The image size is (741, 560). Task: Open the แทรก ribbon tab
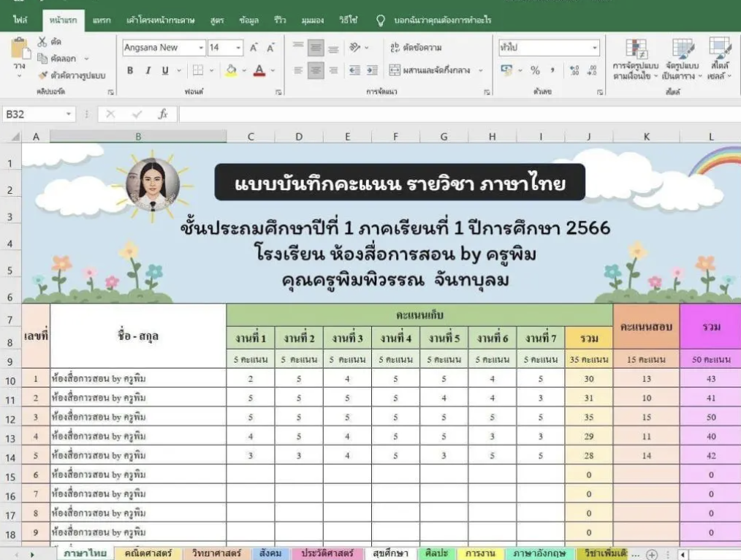(102, 20)
